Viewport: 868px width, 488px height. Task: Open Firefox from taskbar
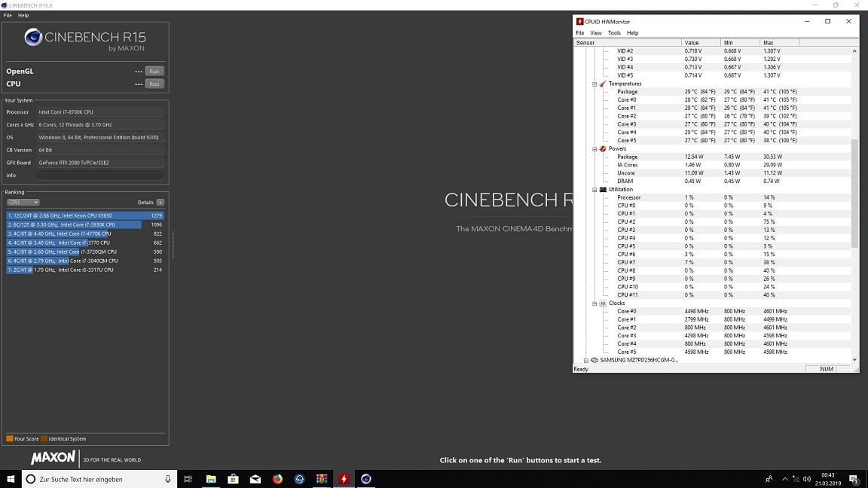(x=277, y=479)
